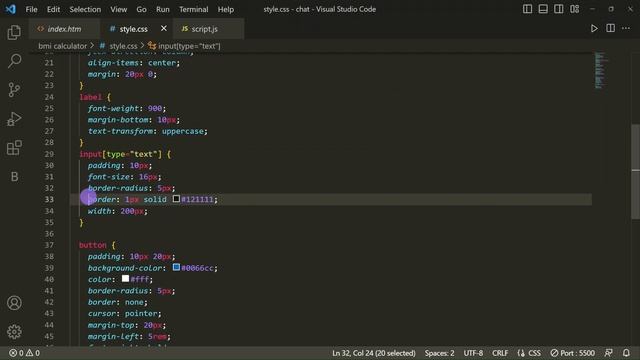Click the Ln 32, Col 24 cursor position
Image resolution: width=640 pixels, height=360 pixels.
click(373, 353)
